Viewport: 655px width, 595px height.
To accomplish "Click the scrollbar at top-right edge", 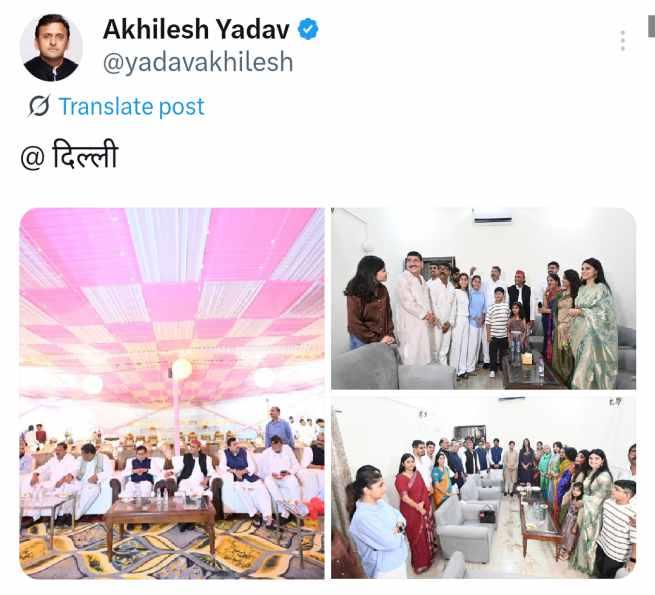I will (x=651, y=26).
